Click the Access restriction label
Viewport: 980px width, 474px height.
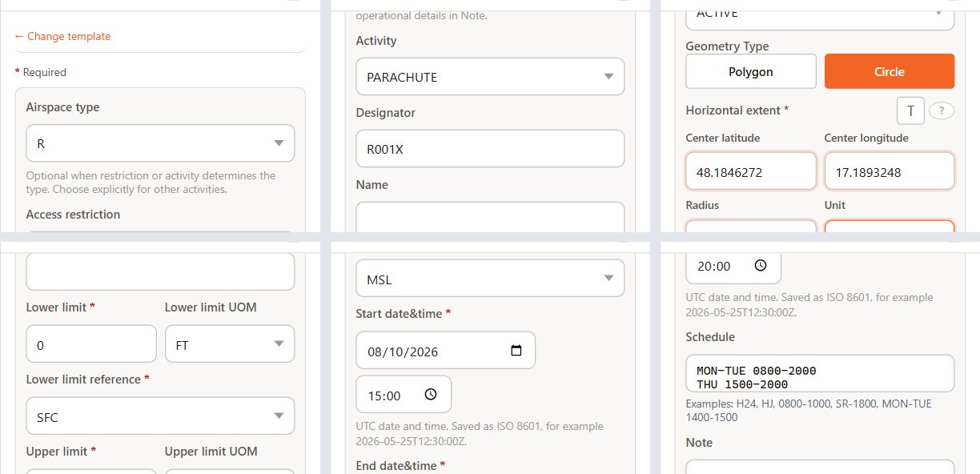pyautogui.click(x=73, y=215)
